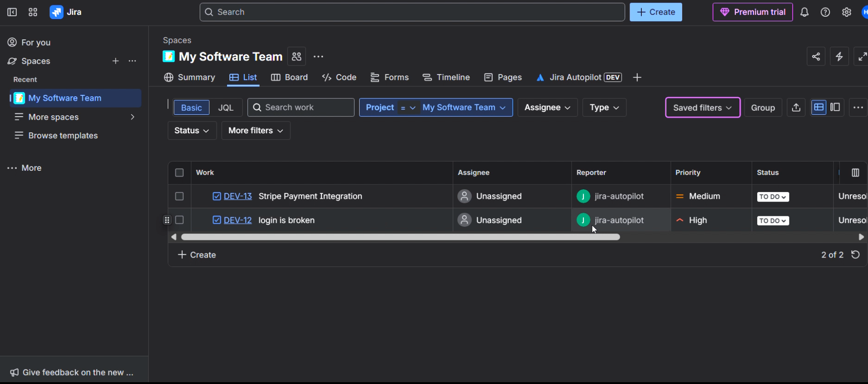Open the Type filter dropdown
The image size is (868, 384).
(x=604, y=108)
